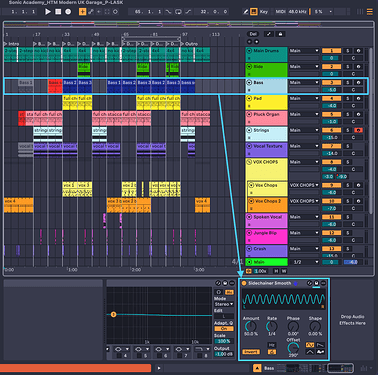Image resolution: width=378 pixels, height=375 pixels.
Task: Click the Strings track volume value -15.0
Action: [x=332, y=137]
